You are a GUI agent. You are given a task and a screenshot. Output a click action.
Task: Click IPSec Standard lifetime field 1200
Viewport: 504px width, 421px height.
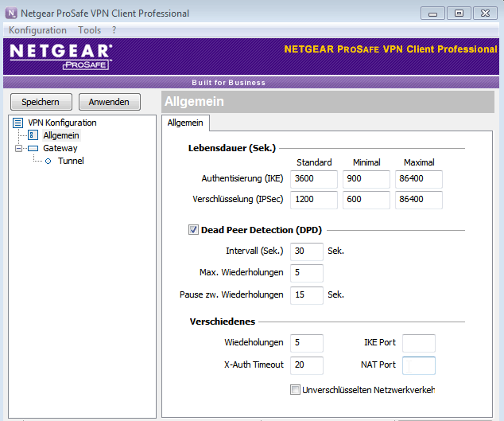pos(314,200)
